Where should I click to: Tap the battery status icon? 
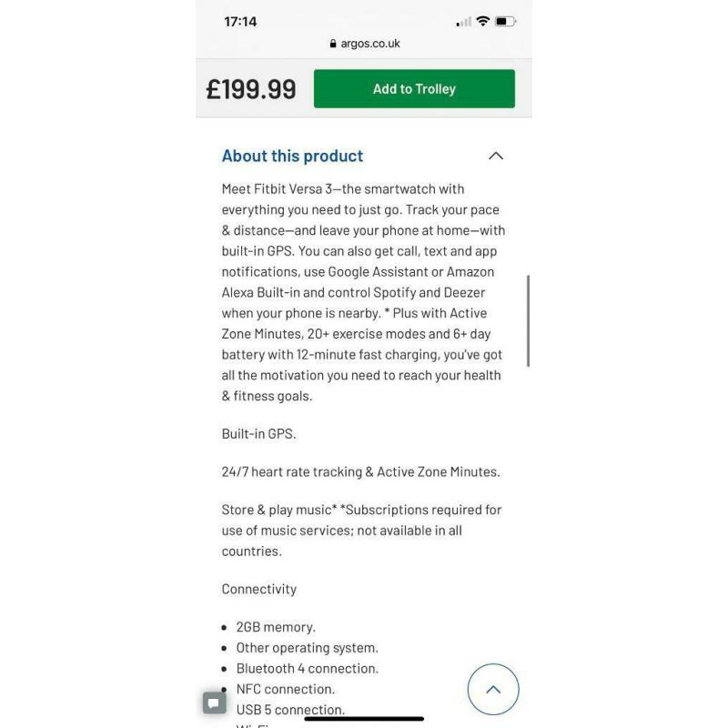pyautogui.click(x=506, y=21)
